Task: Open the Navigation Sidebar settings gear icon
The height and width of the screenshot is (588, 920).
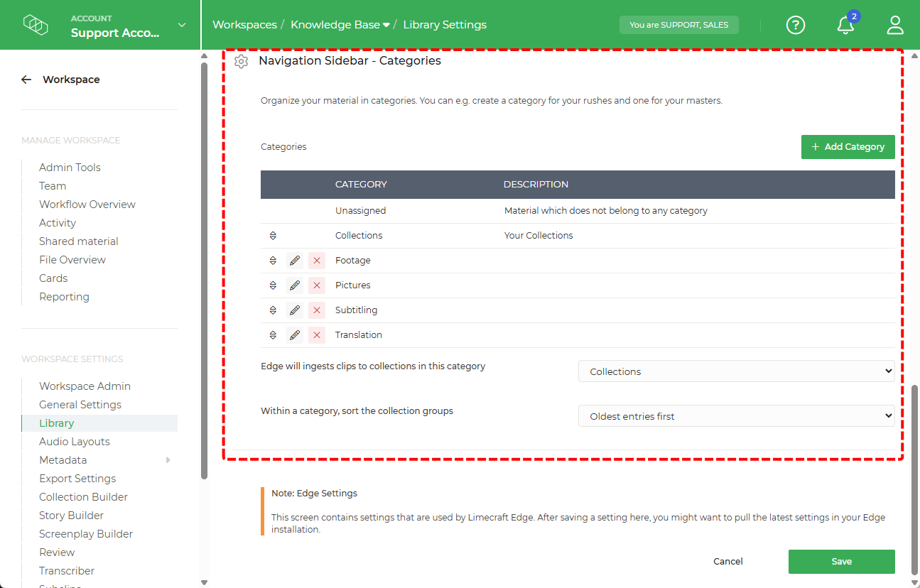Action: click(x=241, y=61)
